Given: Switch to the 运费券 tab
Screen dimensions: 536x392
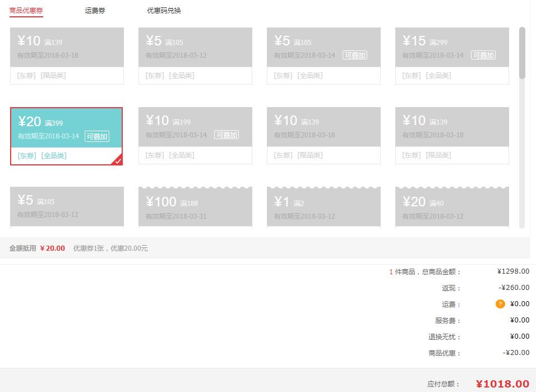Looking at the screenshot, I should pos(95,11).
